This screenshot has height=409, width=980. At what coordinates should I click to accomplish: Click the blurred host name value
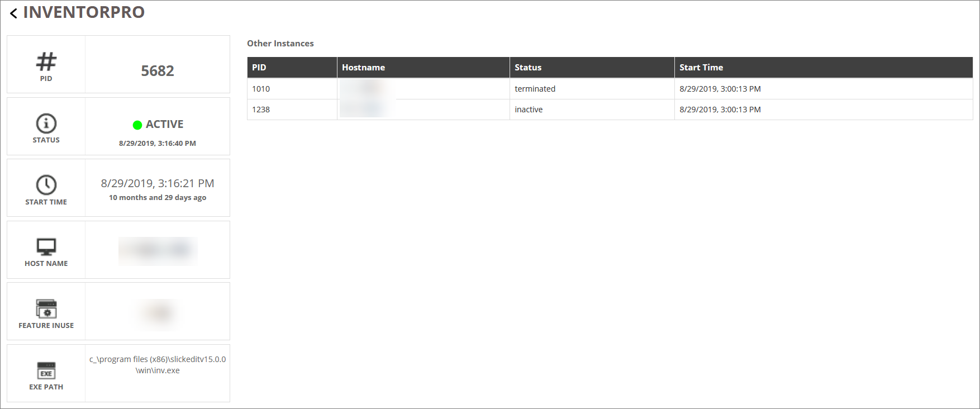(158, 251)
